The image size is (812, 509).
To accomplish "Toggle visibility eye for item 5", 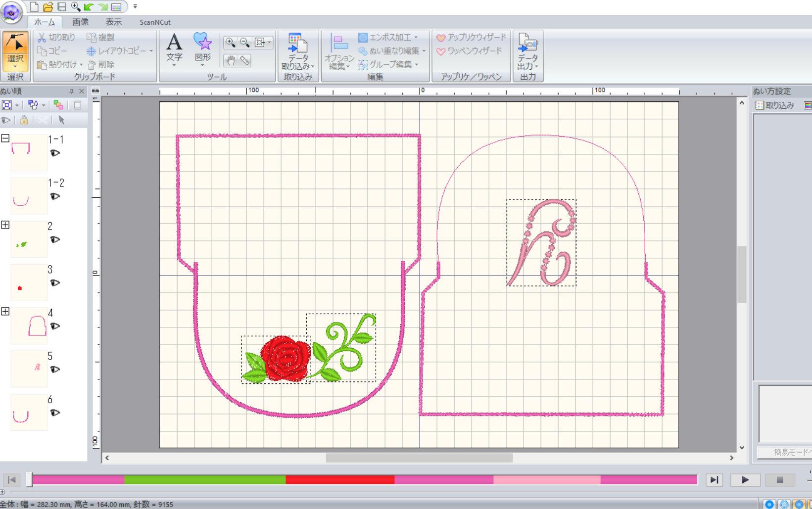I will 55,370.
